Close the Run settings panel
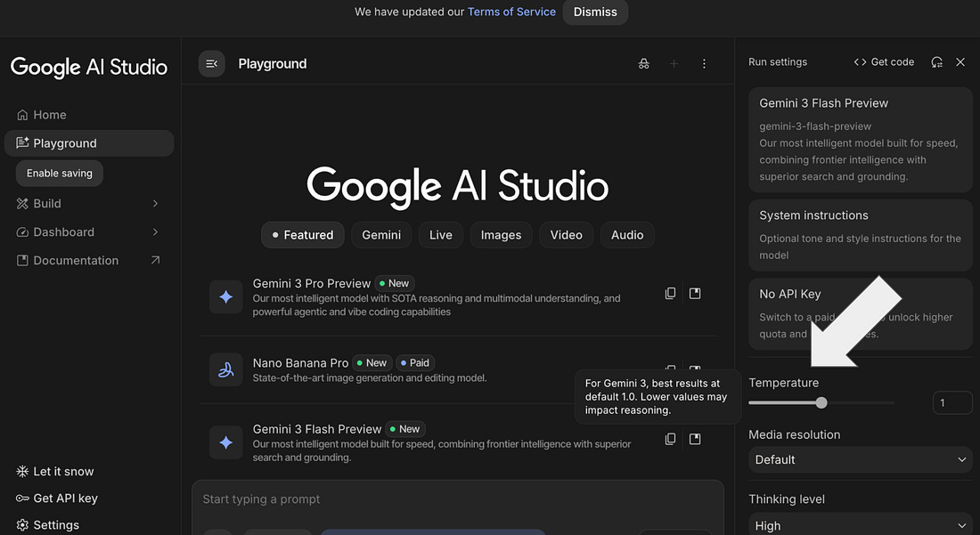This screenshot has height=535, width=980. click(x=960, y=61)
